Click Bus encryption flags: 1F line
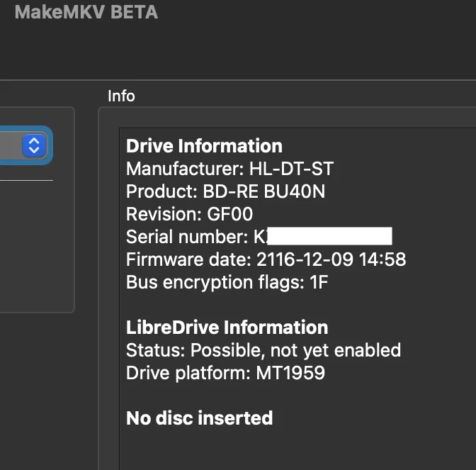This screenshot has height=470, width=476. [227, 282]
